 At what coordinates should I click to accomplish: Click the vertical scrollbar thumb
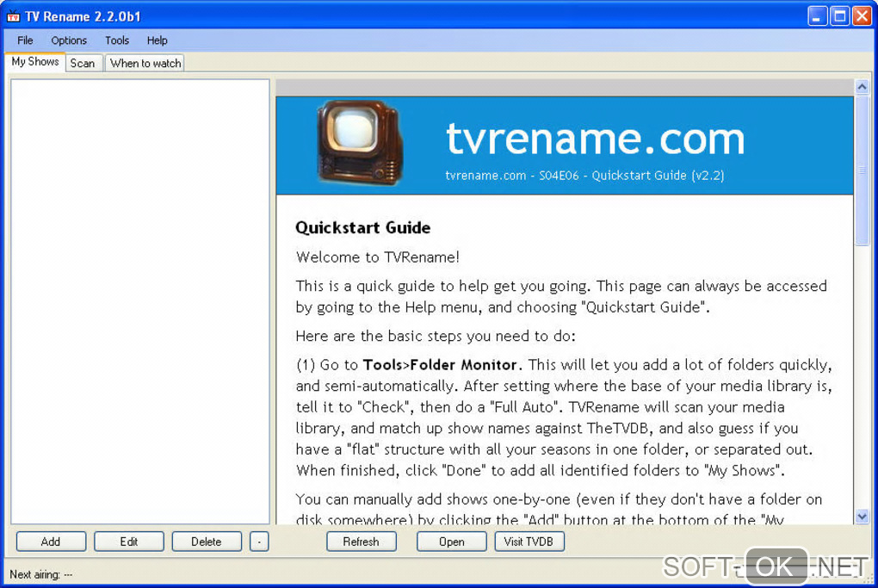862,170
